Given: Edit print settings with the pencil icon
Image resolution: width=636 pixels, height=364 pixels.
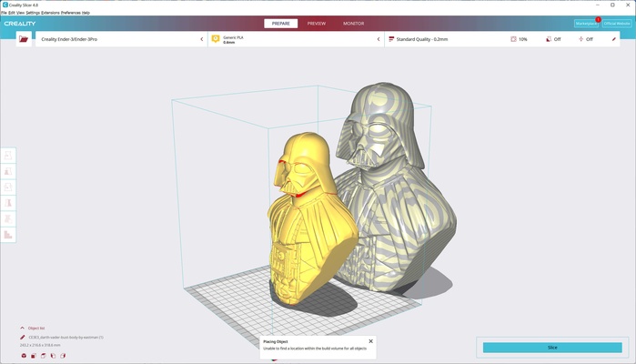Looking at the screenshot, I should click(613, 39).
